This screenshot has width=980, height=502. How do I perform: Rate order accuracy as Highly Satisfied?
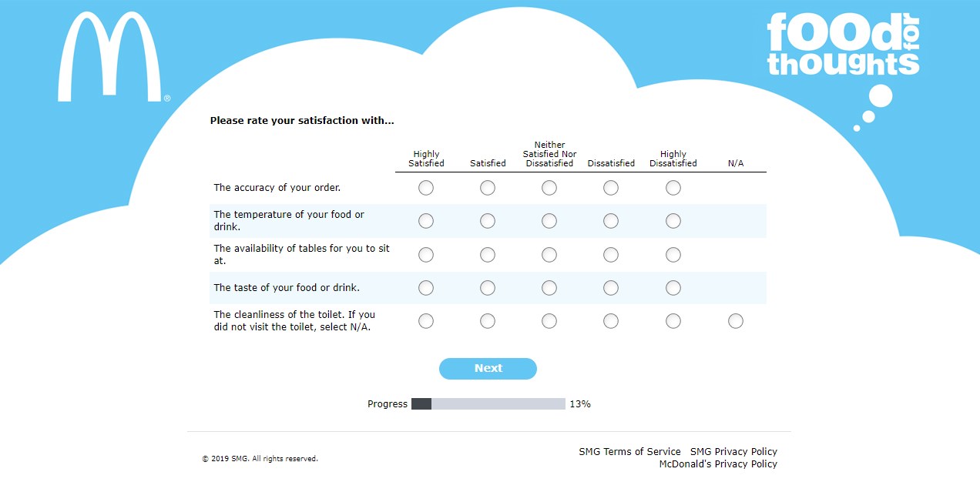426,188
